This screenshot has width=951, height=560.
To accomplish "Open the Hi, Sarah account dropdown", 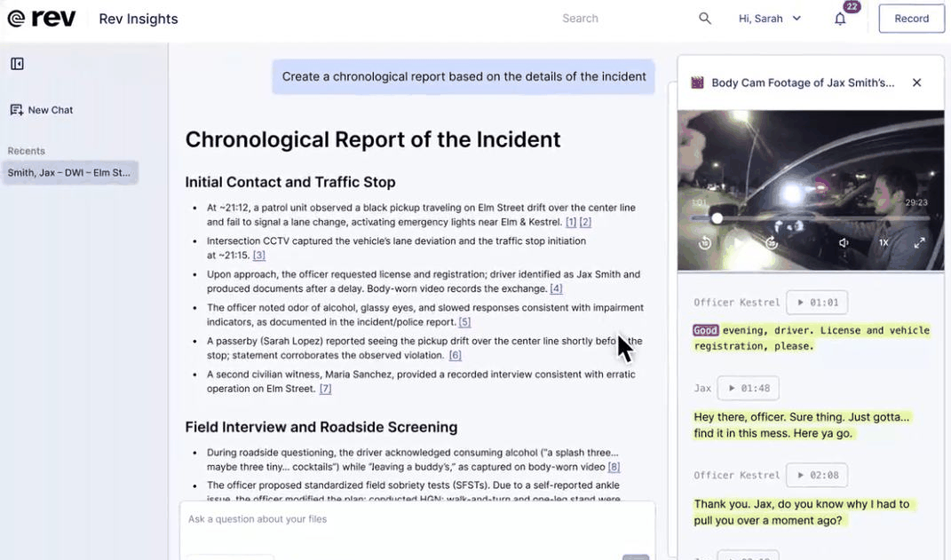I will [x=770, y=19].
